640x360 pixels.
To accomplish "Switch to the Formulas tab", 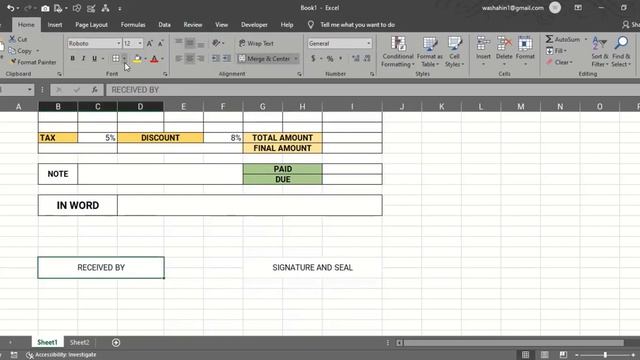I will 133,25.
